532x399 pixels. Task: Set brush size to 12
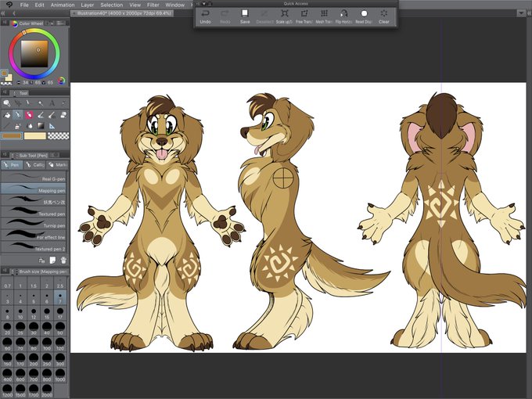34,313
